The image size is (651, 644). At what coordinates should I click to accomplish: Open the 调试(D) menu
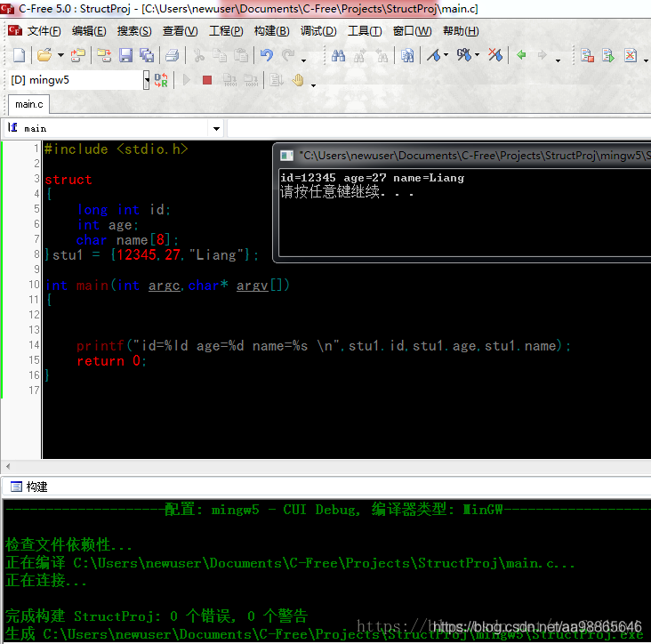tap(318, 31)
